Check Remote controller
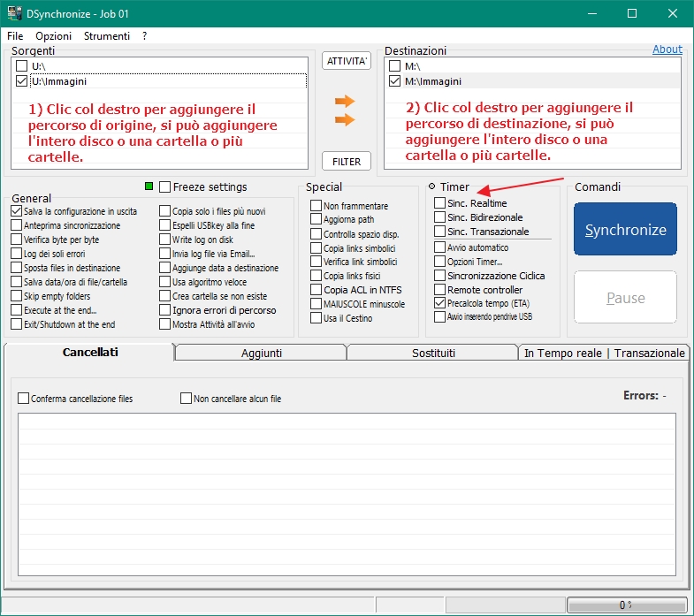Screen dimensions: 694x616 click(440, 290)
